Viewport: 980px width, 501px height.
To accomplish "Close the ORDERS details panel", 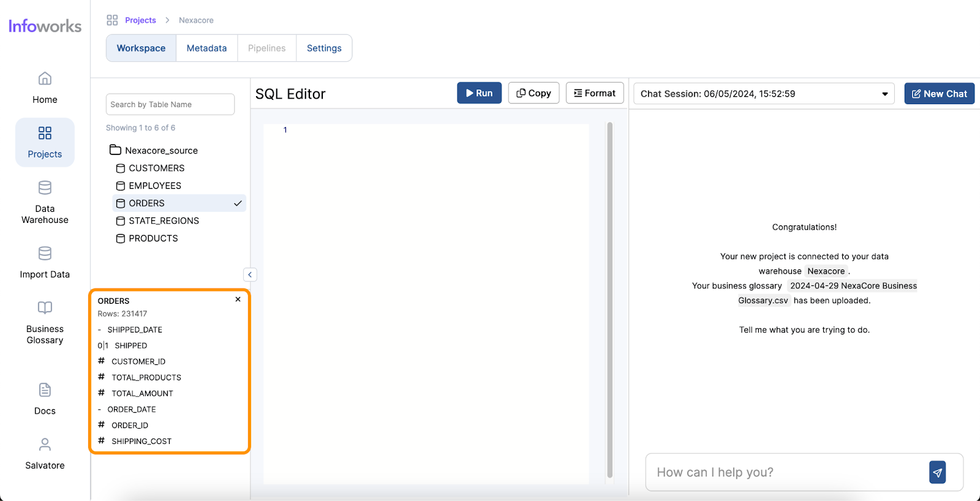I will click(x=238, y=299).
